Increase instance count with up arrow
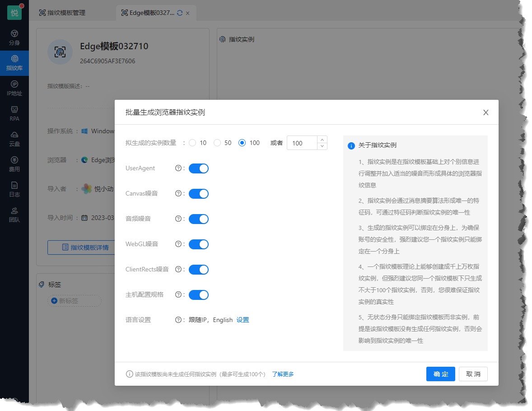 [x=322, y=140]
